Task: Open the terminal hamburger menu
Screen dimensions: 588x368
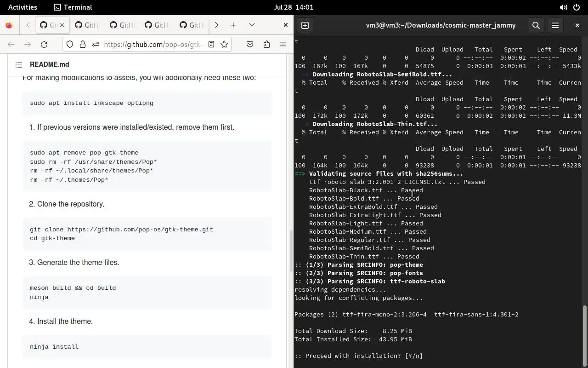Action: [x=555, y=25]
